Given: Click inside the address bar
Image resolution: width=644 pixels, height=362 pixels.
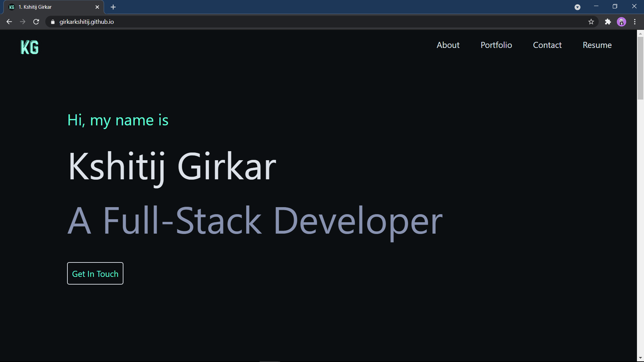Looking at the screenshot, I should [x=201, y=21].
